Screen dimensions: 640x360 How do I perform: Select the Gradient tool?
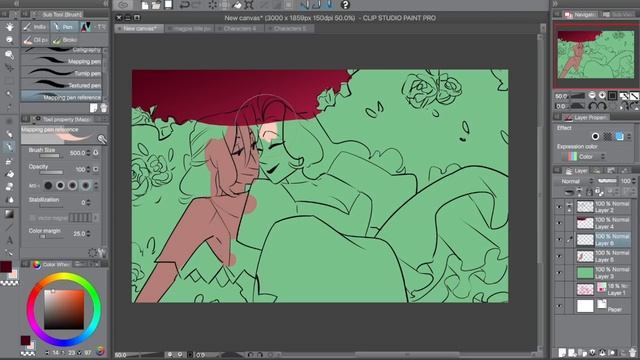click(x=9, y=213)
